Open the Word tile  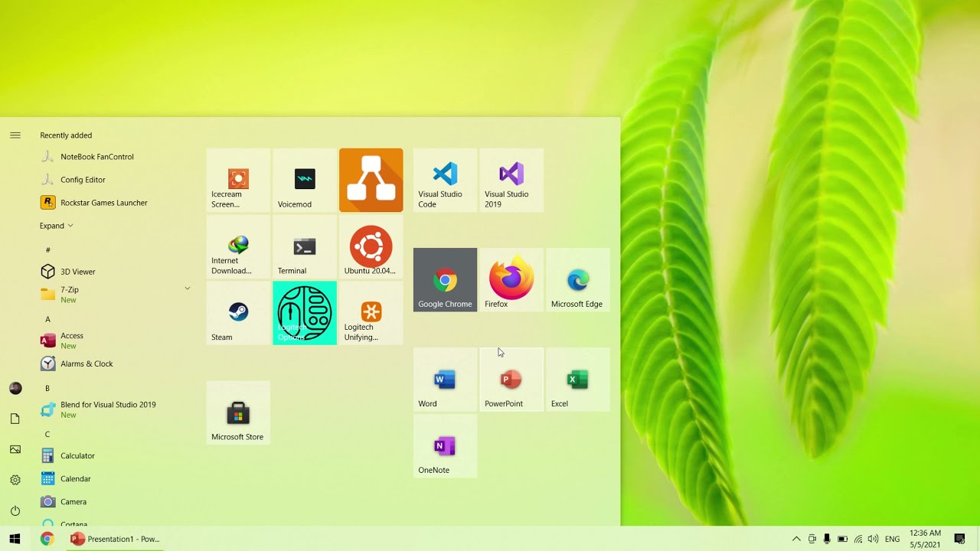(445, 380)
